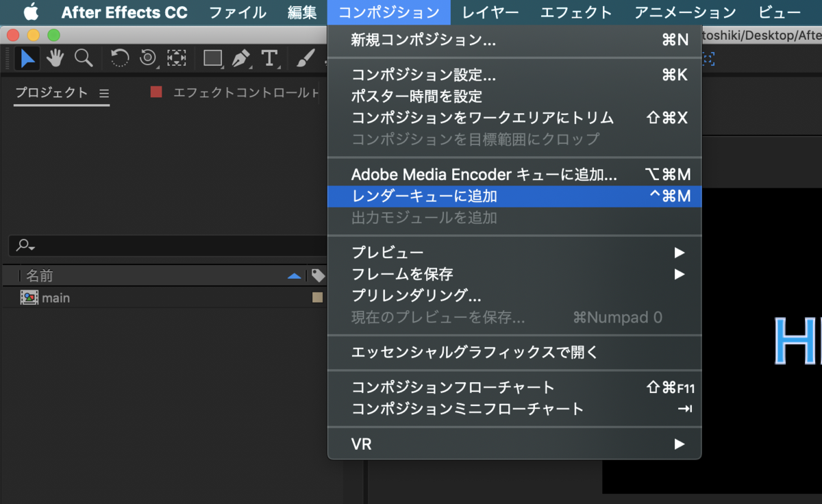The width and height of the screenshot is (822, 504).
Task: Expand the フレームを保存 submenu
Action: (514, 275)
